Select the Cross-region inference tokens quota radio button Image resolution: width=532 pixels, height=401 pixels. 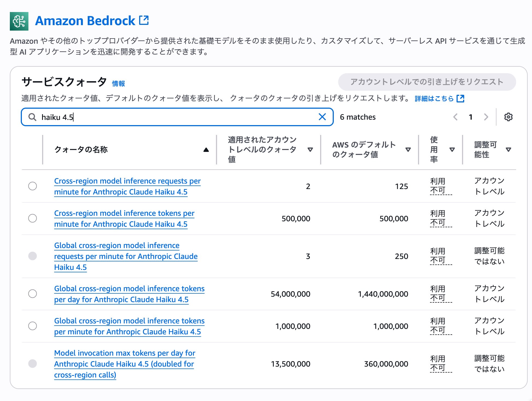click(x=33, y=219)
